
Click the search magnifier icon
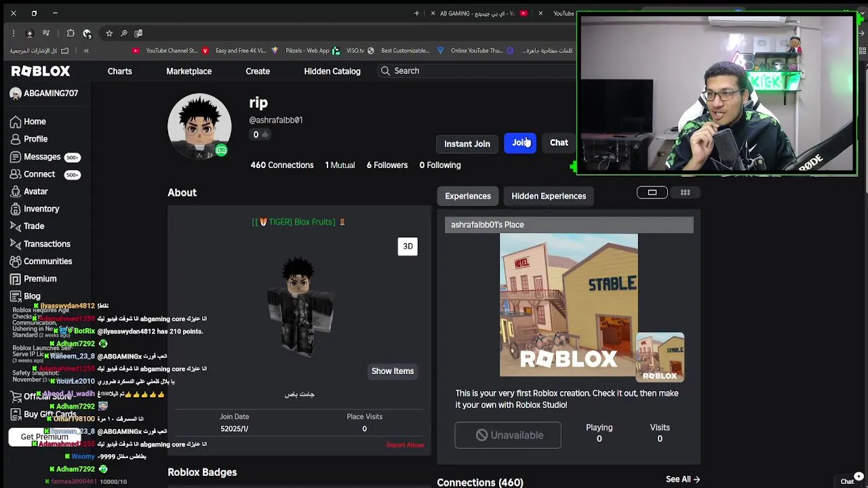[385, 70]
